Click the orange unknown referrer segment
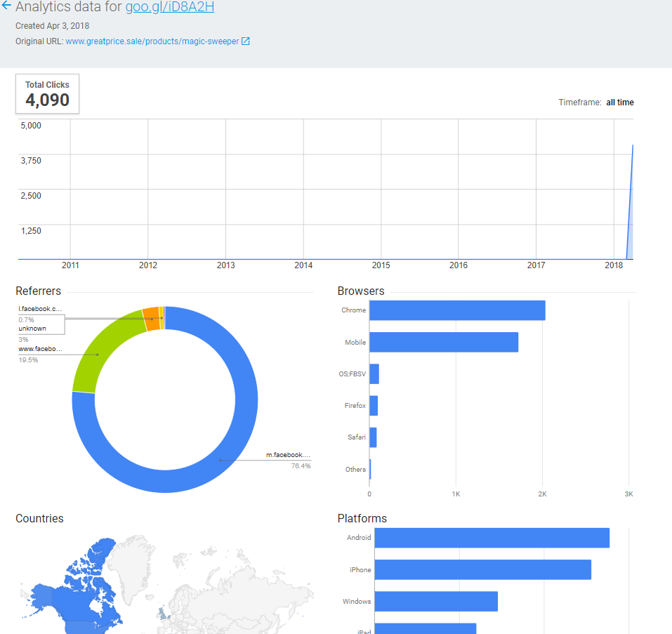The width and height of the screenshot is (672, 634). [x=150, y=317]
